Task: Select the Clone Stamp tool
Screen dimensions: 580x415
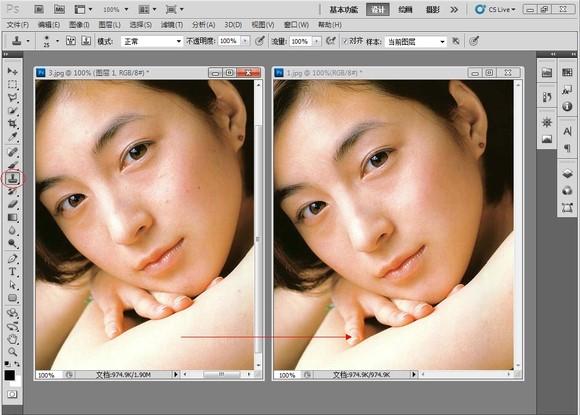Action: (13, 178)
